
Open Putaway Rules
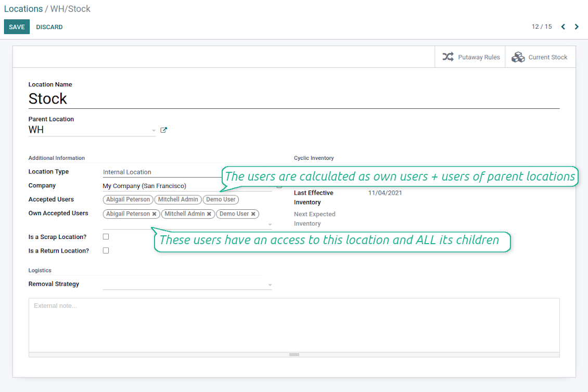(470, 57)
